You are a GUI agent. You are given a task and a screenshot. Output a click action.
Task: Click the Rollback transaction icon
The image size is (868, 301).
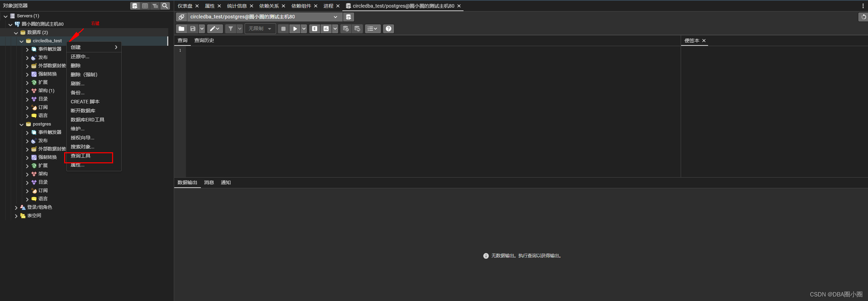point(357,29)
